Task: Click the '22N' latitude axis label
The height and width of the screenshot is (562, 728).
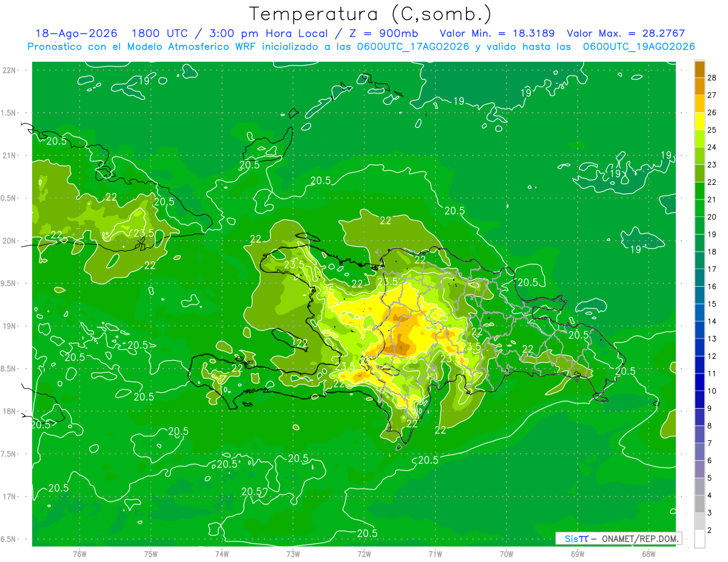Action: click(9, 70)
